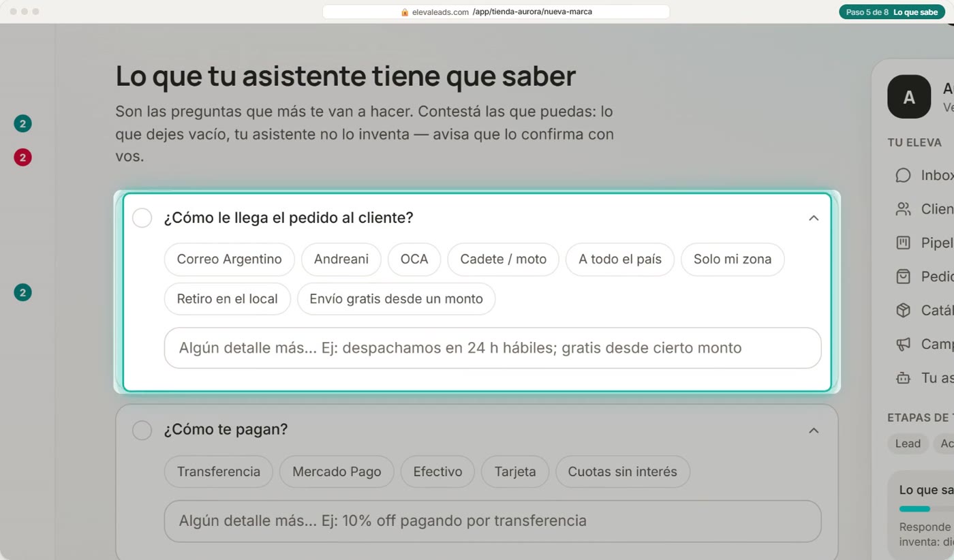The width and height of the screenshot is (954, 560).
Task: Open the Pipeline board icon
Action: tap(903, 243)
